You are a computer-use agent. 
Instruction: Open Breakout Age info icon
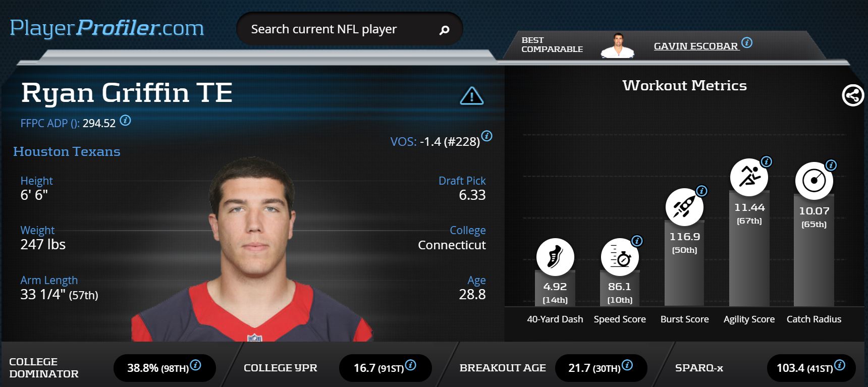627,365
